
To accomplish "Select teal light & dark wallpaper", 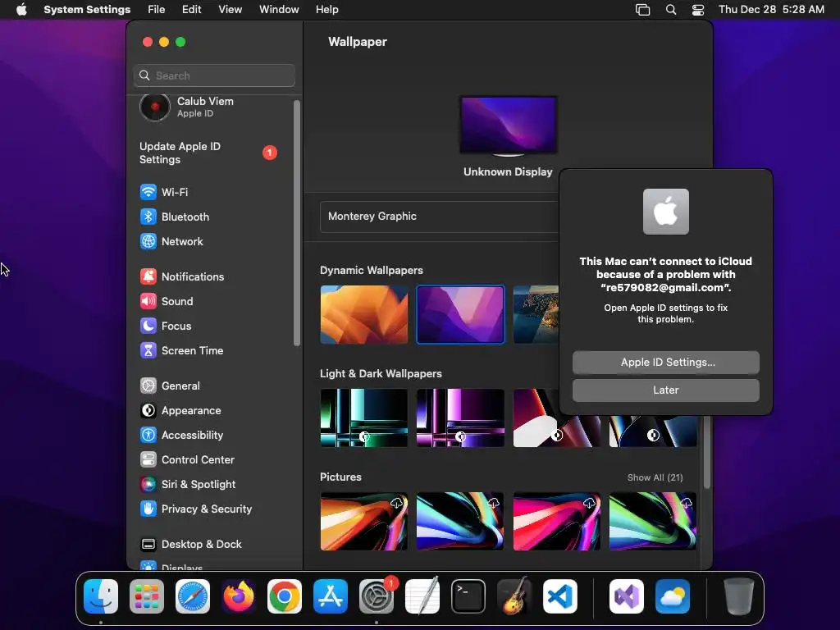I will pyautogui.click(x=363, y=418).
